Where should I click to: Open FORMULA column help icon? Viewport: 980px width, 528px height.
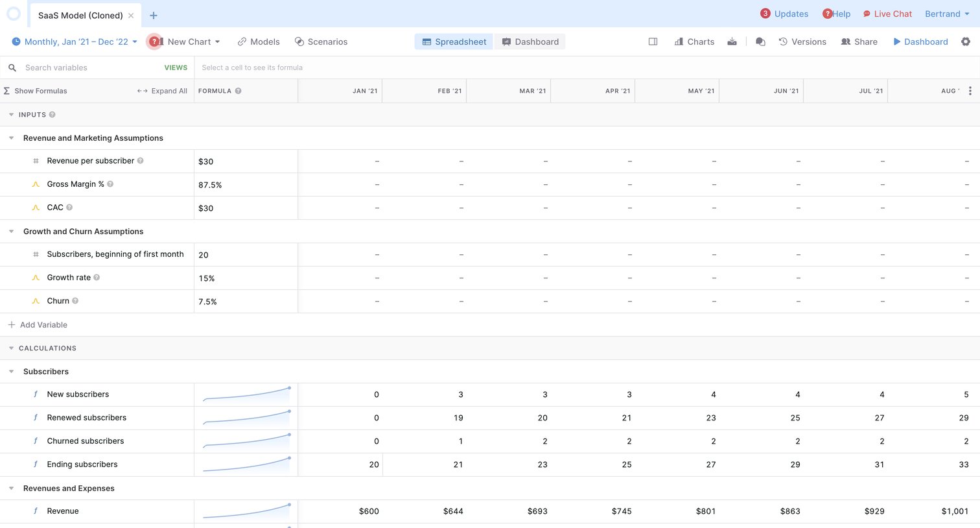(x=238, y=91)
